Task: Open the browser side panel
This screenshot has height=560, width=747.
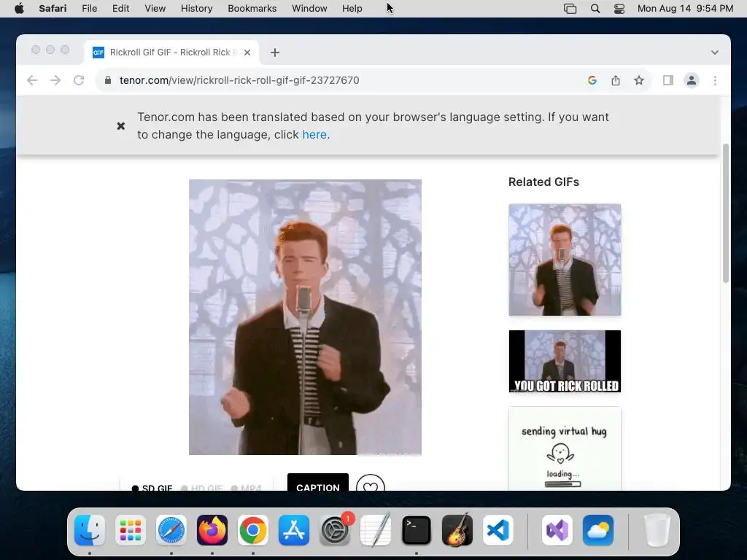Action: click(x=668, y=80)
